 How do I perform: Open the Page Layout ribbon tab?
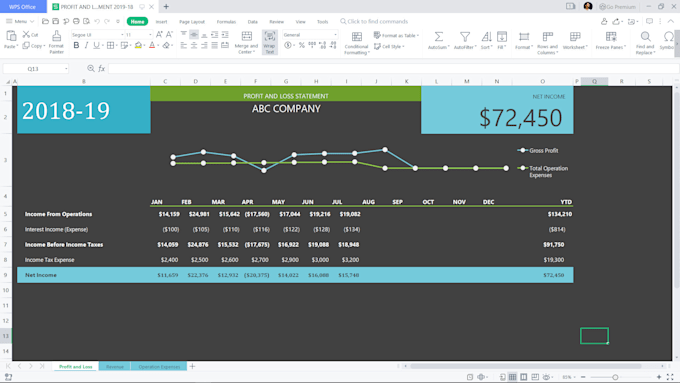[192, 22]
